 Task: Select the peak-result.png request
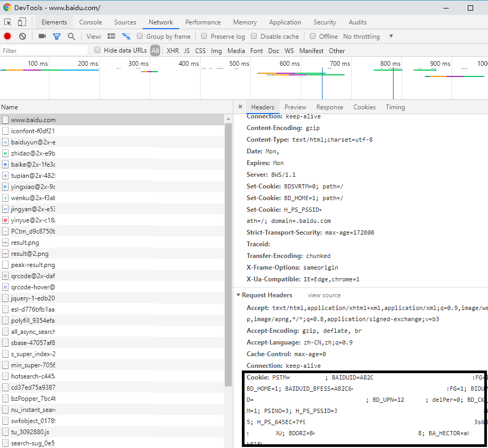(x=112, y=265)
